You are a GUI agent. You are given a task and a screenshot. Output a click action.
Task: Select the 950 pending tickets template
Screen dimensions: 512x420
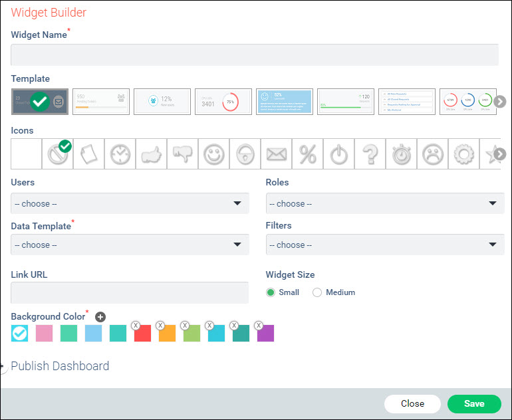(101, 102)
